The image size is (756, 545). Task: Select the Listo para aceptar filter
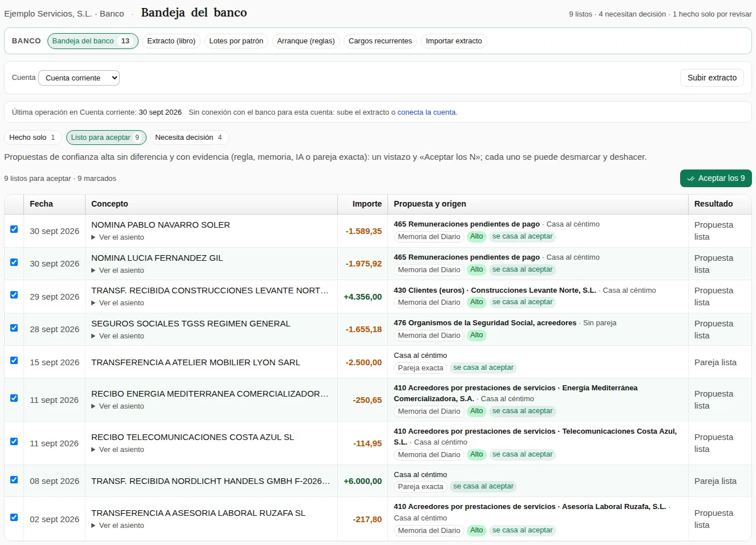[x=106, y=138]
